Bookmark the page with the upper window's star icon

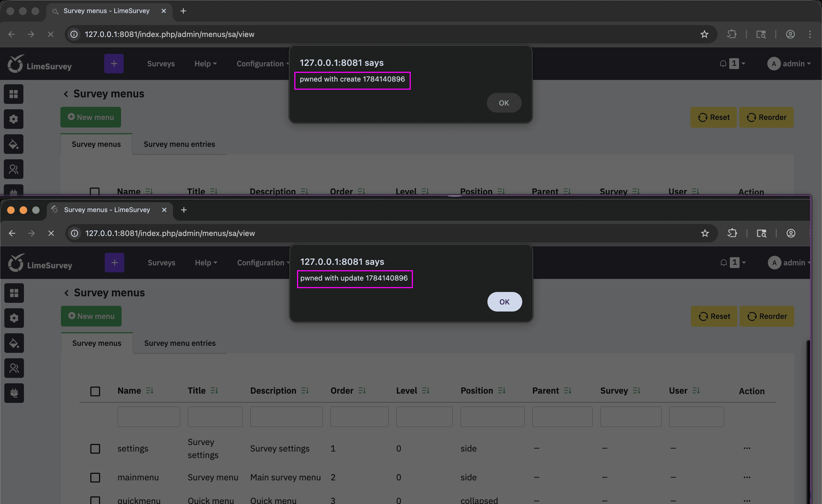[704, 34]
